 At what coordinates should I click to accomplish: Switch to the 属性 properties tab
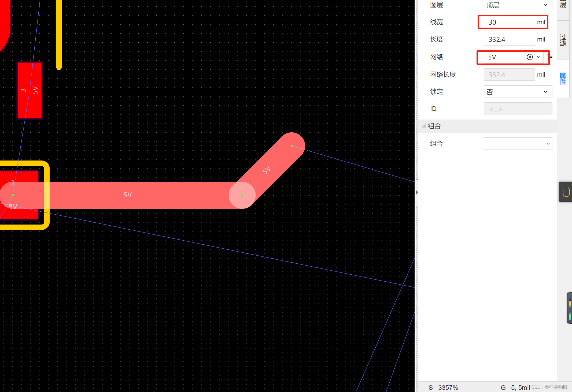pos(563,79)
